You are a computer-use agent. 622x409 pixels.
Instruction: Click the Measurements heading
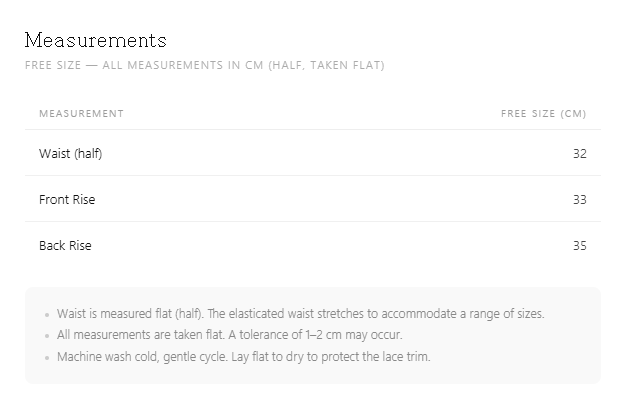pyautogui.click(x=96, y=40)
